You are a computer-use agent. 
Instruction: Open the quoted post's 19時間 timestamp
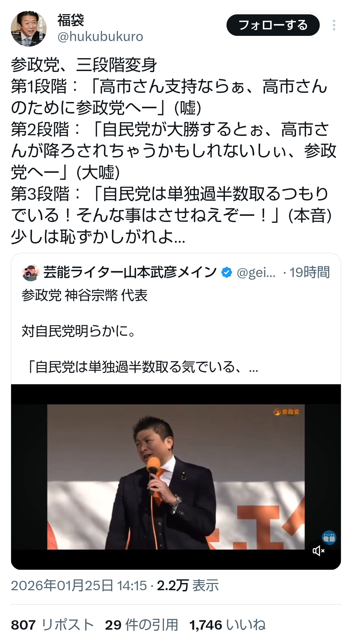(x=310, y=272)
